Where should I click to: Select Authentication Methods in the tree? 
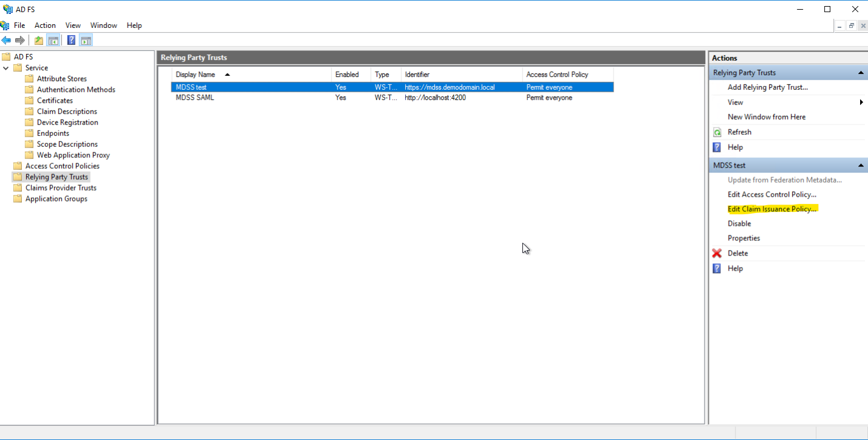tap(76, 90)
